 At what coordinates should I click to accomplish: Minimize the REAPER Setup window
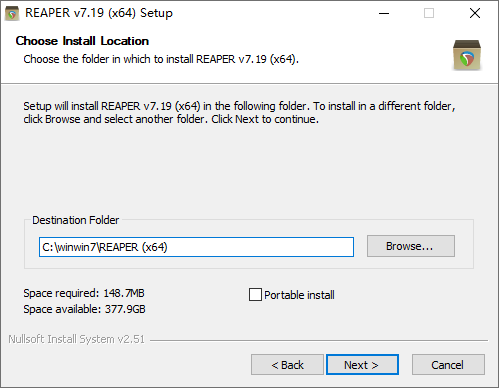[x=384, y=13]
